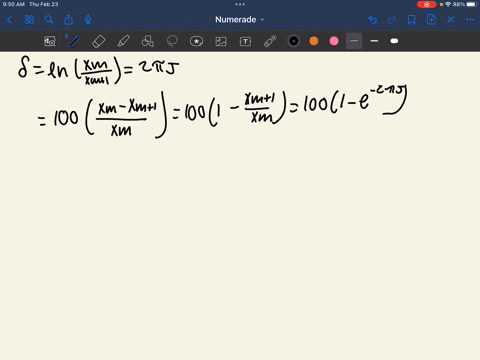Select the zoom window tool

tap(50, 41)
